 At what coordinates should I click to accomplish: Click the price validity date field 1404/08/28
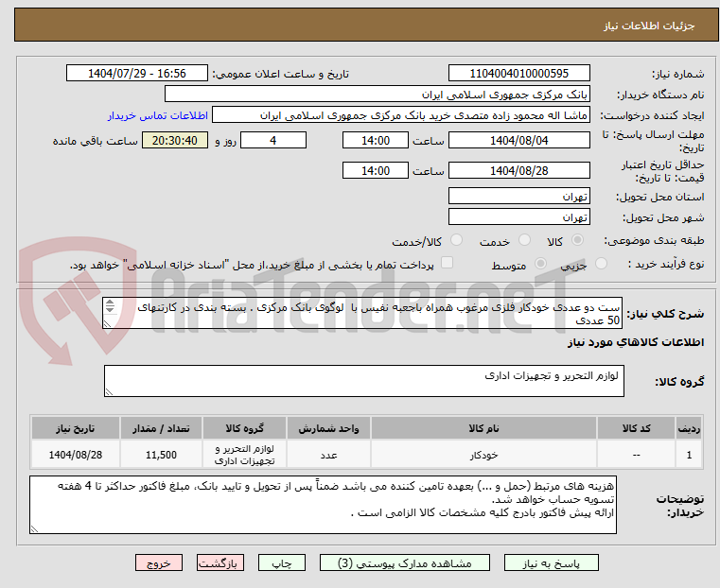518,170
